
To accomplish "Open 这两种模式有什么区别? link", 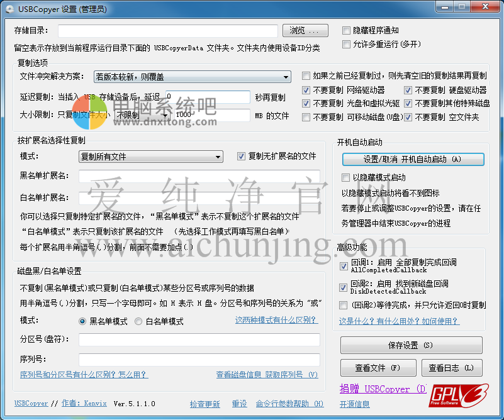I will pos(276,320).
